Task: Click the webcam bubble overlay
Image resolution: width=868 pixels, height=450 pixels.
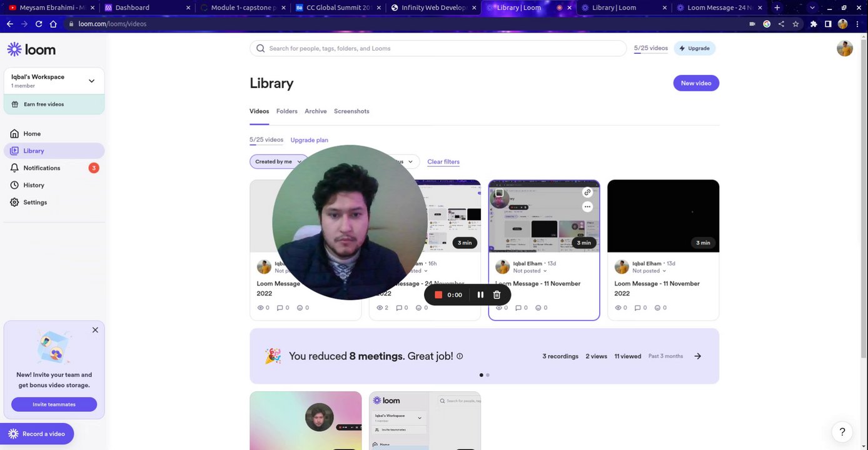Action: coord(350,222)
